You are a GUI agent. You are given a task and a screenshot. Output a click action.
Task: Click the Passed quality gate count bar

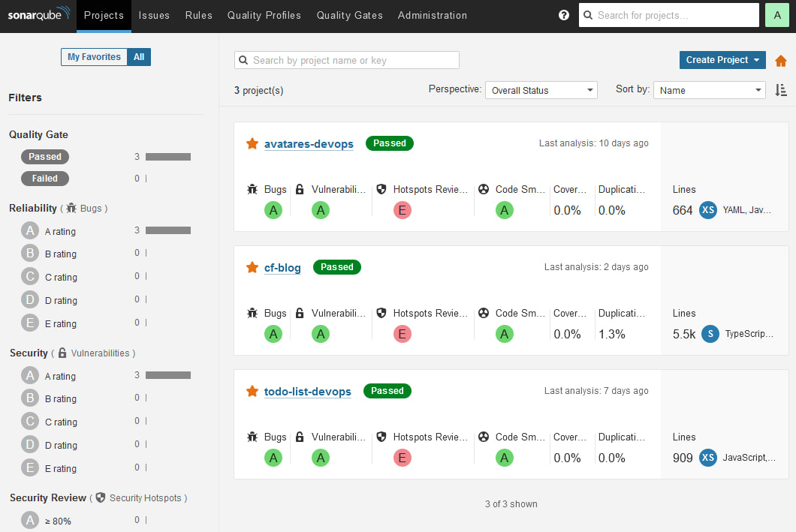click(x=168, y=157)
